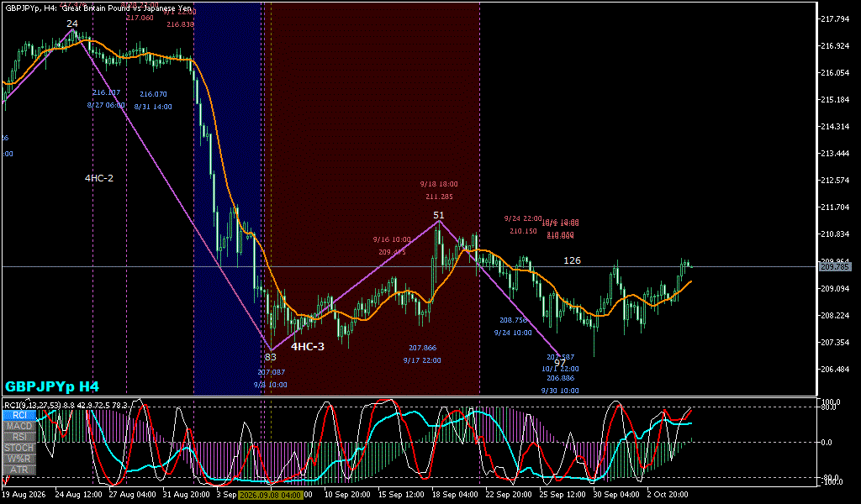The image size is (861, 504).
Task: Click the 216.838 high price label
Action: pyautogui.click(x=180, y=24)
